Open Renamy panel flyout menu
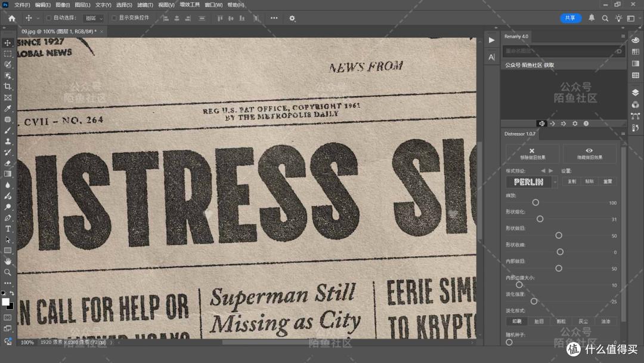Viewport: 644px width, 363px height. tap(623, 36)
